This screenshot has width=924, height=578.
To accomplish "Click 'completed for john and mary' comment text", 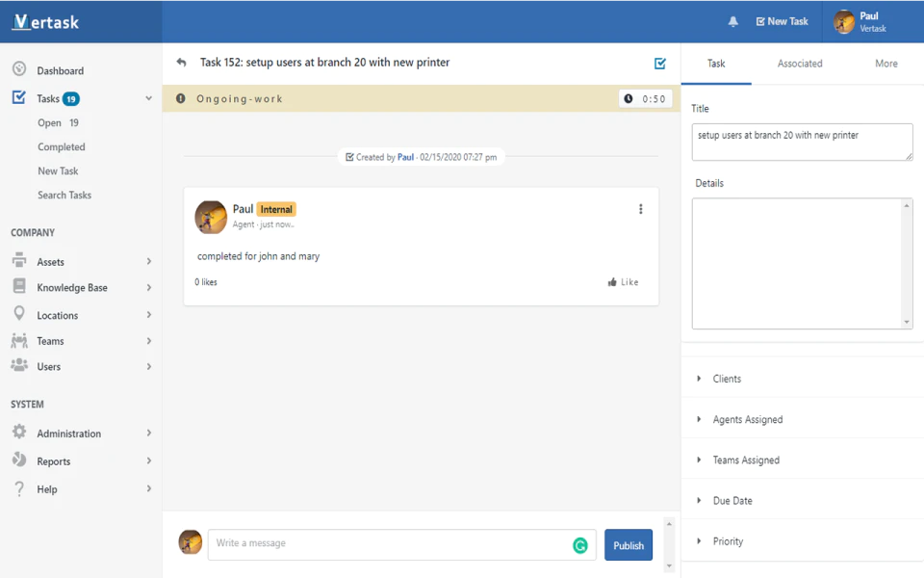I will point(258,256).
